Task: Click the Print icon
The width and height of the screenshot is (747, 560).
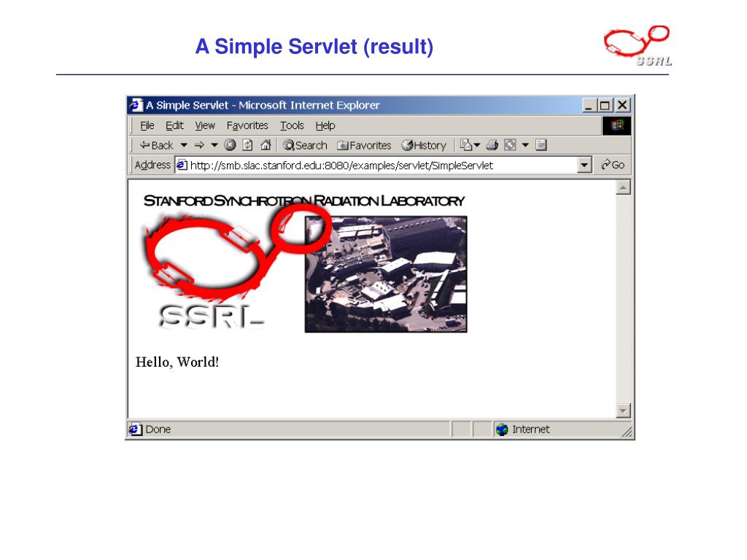Action: coord(492,145)
